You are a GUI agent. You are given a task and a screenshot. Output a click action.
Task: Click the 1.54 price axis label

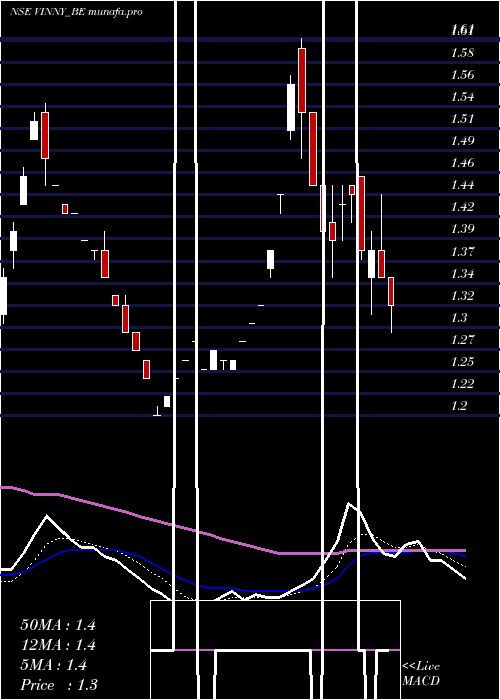(x=462, y=97)
